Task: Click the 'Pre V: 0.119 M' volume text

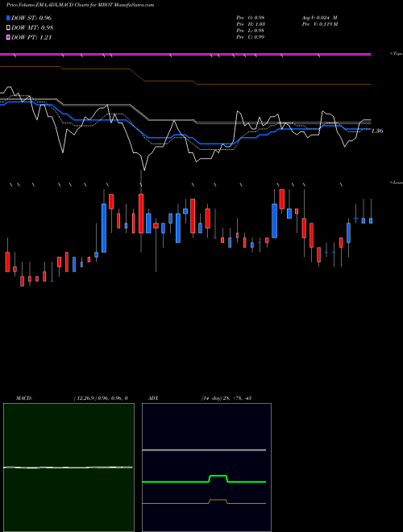Action: 319,24
